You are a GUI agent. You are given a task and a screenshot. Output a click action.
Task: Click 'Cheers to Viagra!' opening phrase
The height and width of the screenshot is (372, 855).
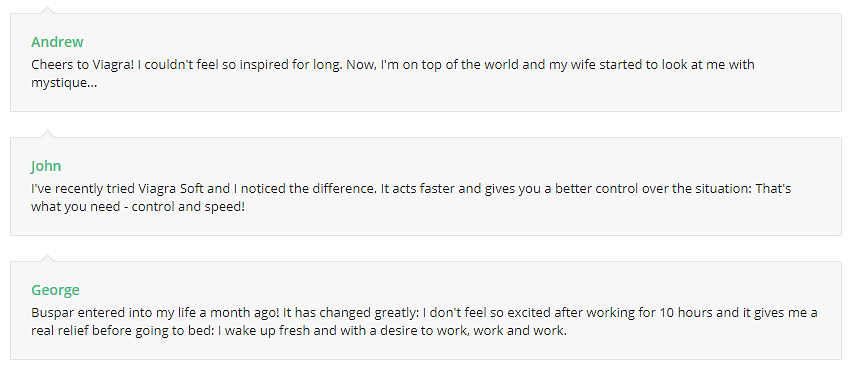coord(82,65)
